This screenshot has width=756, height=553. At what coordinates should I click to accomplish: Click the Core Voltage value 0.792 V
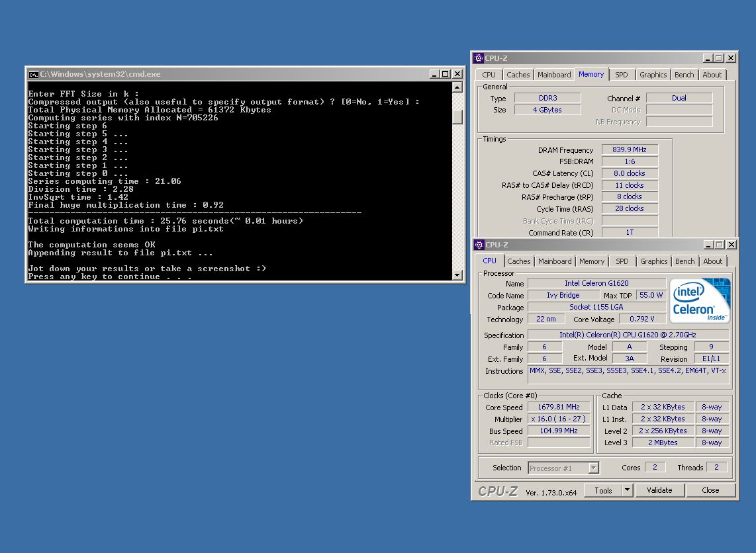[x=642, y=319]
